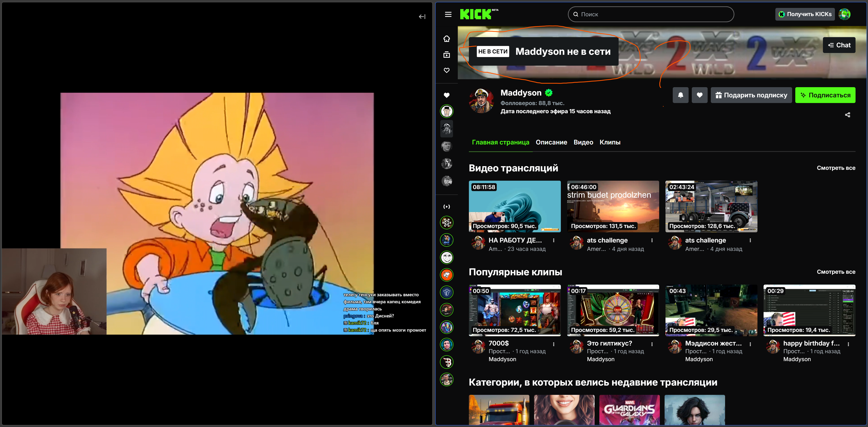Click the KICK logo
Viewport: 868px width, 427px height.
(475, 14)
